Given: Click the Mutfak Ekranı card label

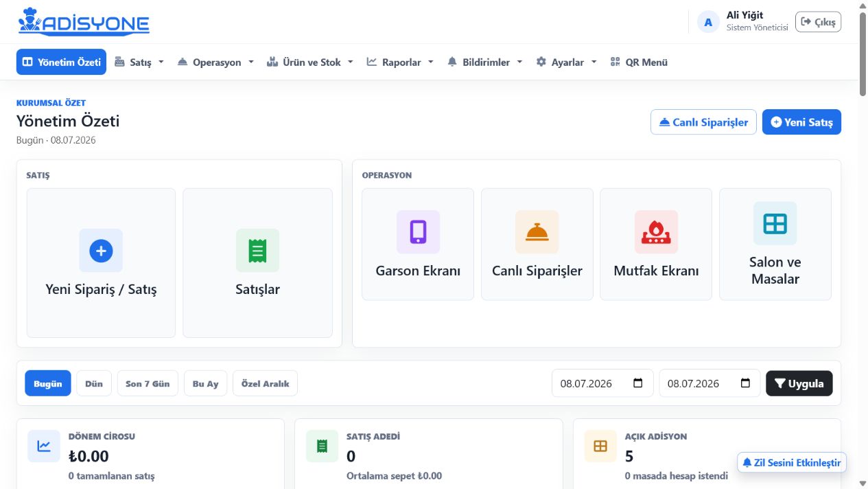Looking at the screenshot, I should pos(656,271).
